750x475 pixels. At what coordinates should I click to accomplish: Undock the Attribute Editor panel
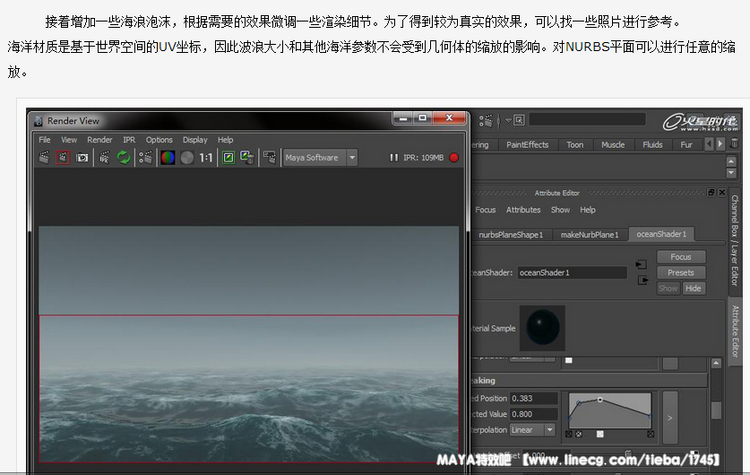711,192
